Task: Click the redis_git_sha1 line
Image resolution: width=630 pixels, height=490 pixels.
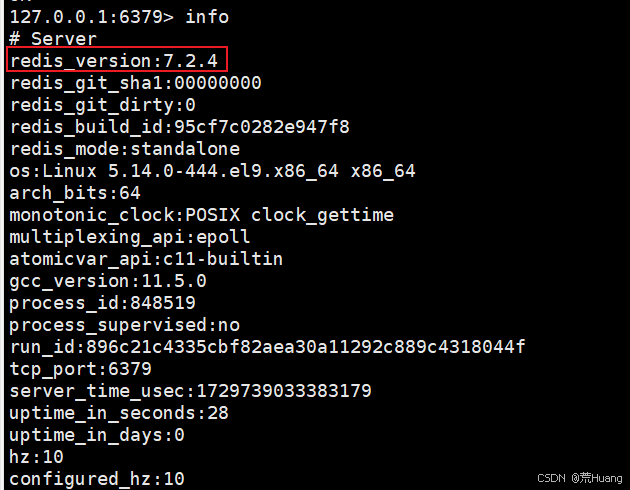Action: 135,83
